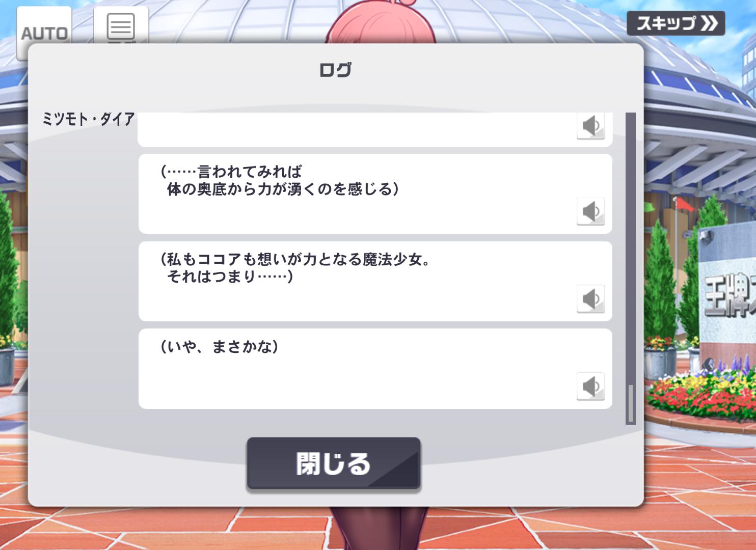Click the ログ dialog title

(335, 70)
